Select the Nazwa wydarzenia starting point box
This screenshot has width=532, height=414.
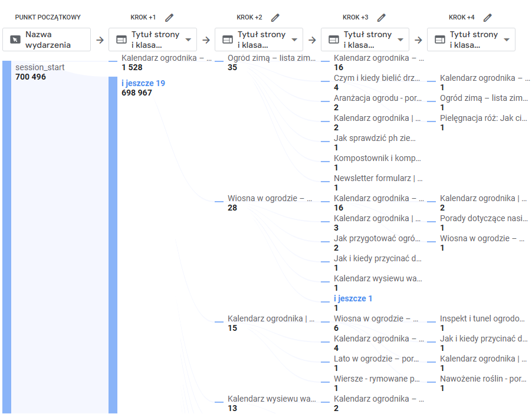coord(47,40)
